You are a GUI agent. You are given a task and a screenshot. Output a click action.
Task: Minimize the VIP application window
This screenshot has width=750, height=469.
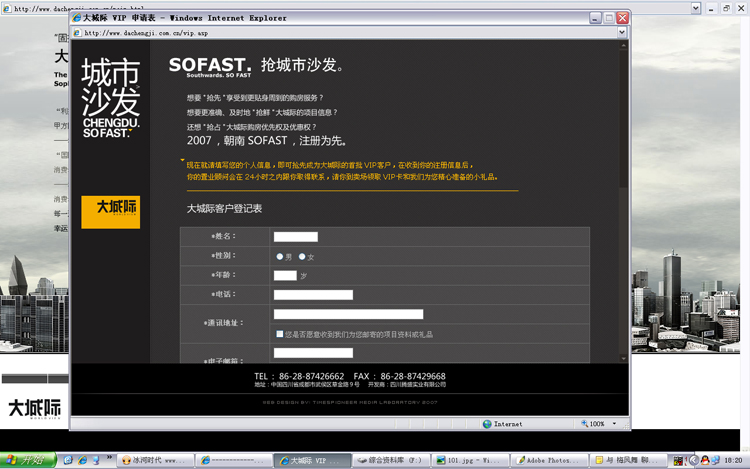coord(595,18)
